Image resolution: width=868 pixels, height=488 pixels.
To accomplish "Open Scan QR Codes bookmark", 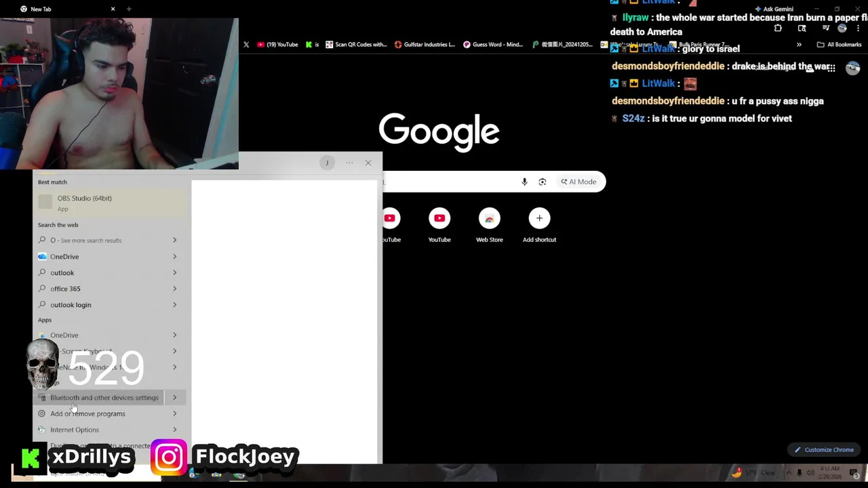I will [x=356, y=45].
